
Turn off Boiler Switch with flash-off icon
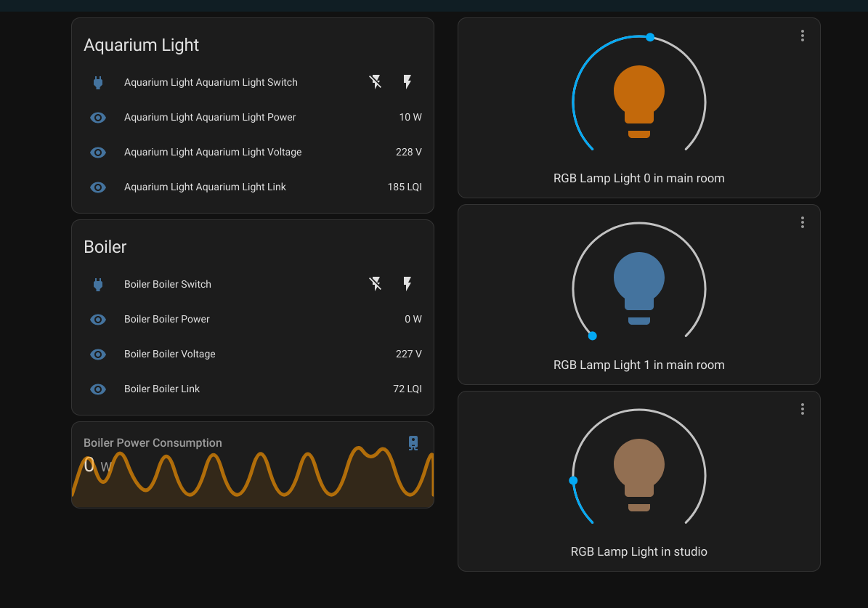[x=376, y=284]
